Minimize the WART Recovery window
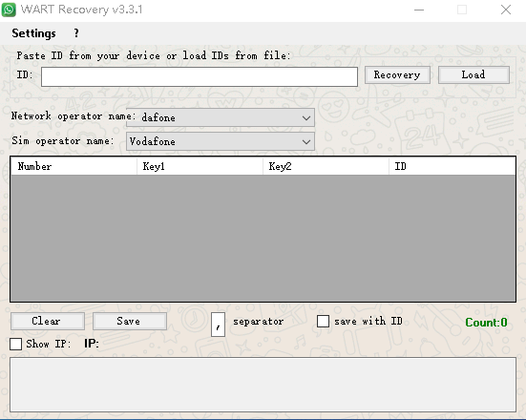Viewport: 526px width, 420px height. 419,10
